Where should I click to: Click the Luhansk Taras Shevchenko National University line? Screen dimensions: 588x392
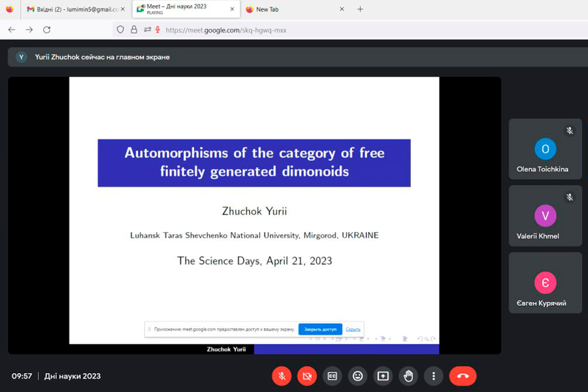[254, 235]
